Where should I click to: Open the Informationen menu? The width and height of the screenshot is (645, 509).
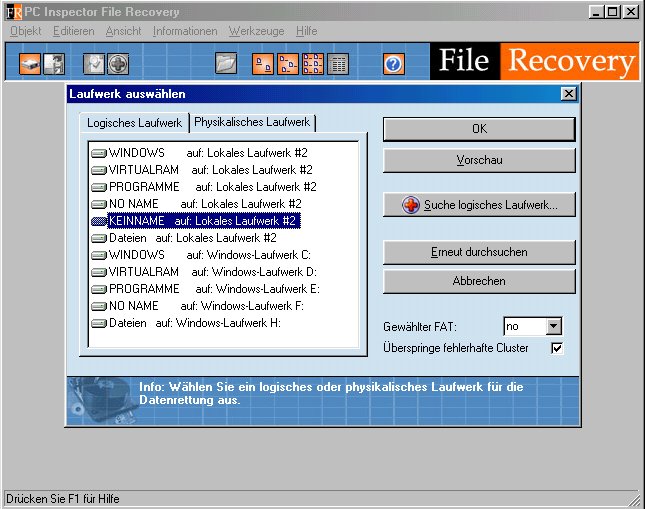tap(185, 31)
